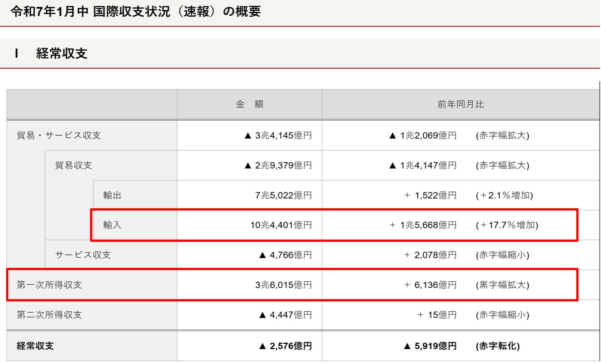Click the 第二次所得収支 row label
This screenshot has height=364, width=601.
point(49,315)
